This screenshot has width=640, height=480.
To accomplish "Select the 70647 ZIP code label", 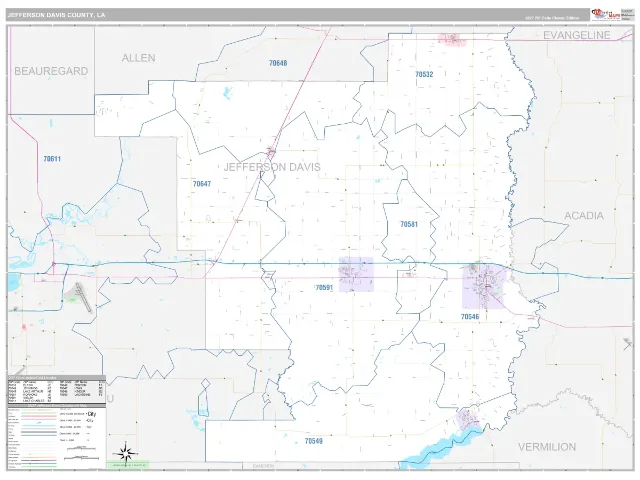I will click(202, 184).
